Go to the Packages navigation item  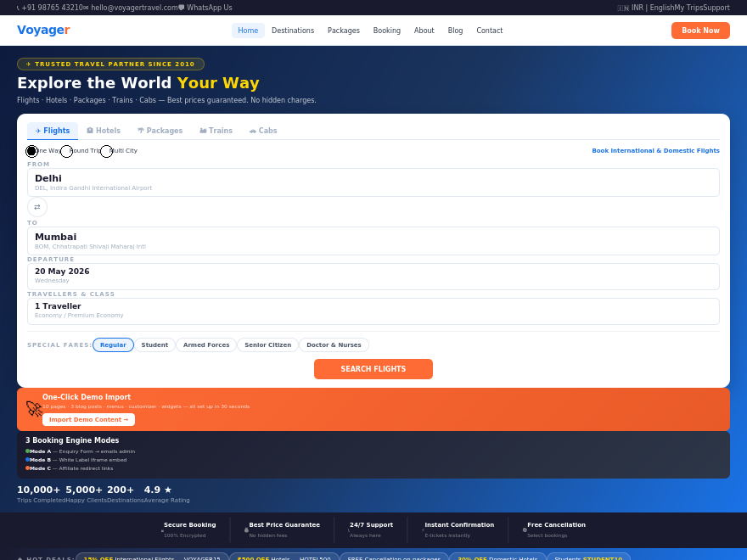point(344,31)
